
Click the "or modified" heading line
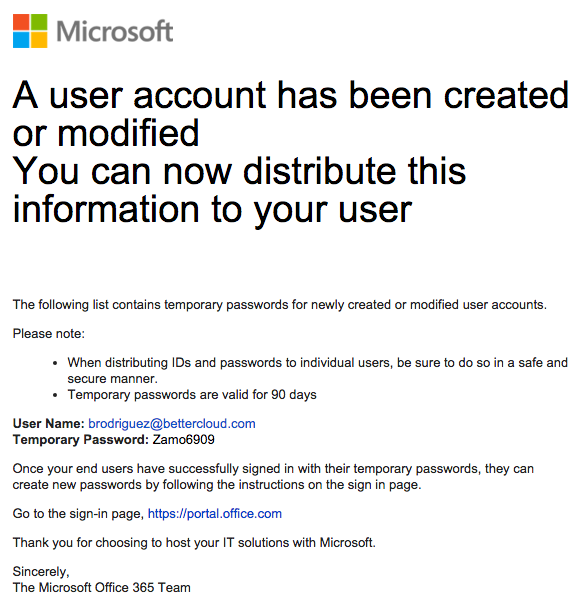coord(106,133)
